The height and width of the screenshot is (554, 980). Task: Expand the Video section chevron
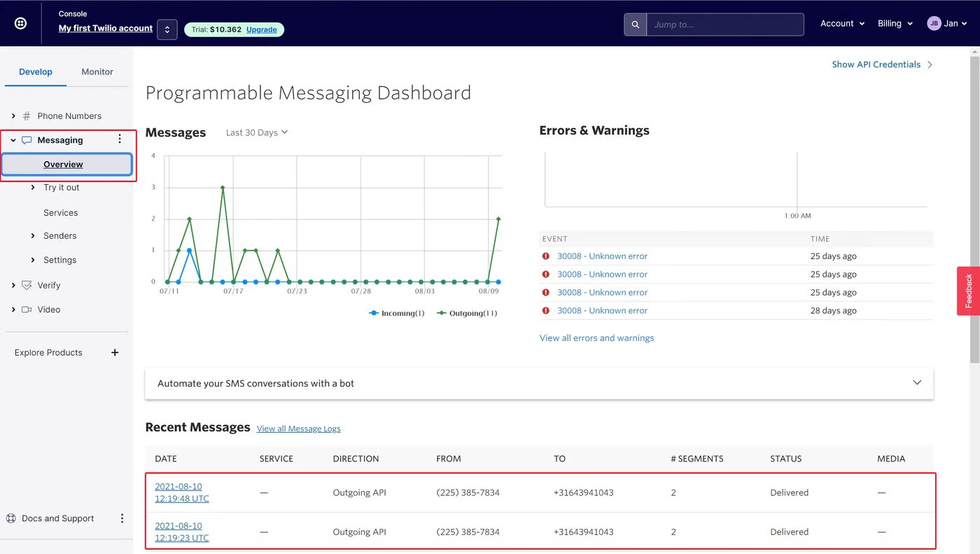coord(13,309)
